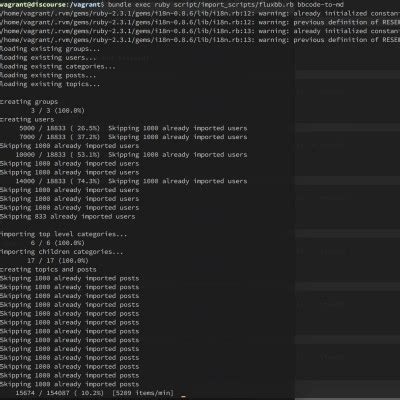
Task: Select the 'Loading existing categories...' line
Action: (x=58, y=66)
